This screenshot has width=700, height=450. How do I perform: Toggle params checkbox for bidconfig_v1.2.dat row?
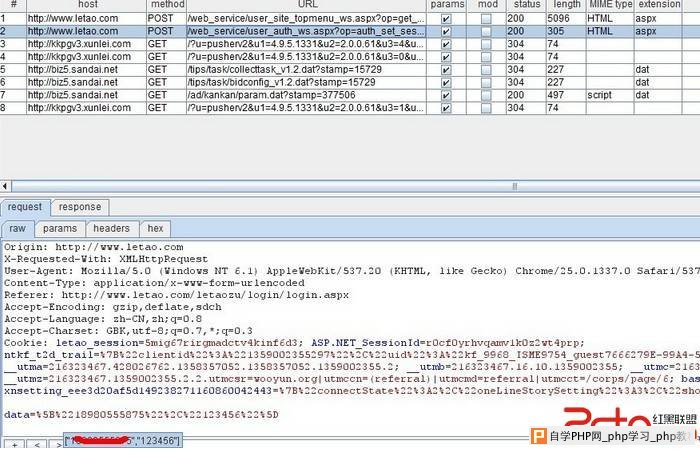446,83
